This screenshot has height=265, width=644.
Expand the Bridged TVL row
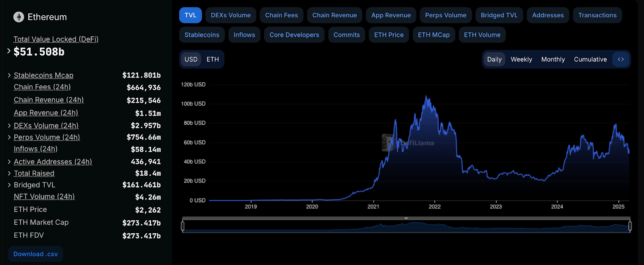9,185
